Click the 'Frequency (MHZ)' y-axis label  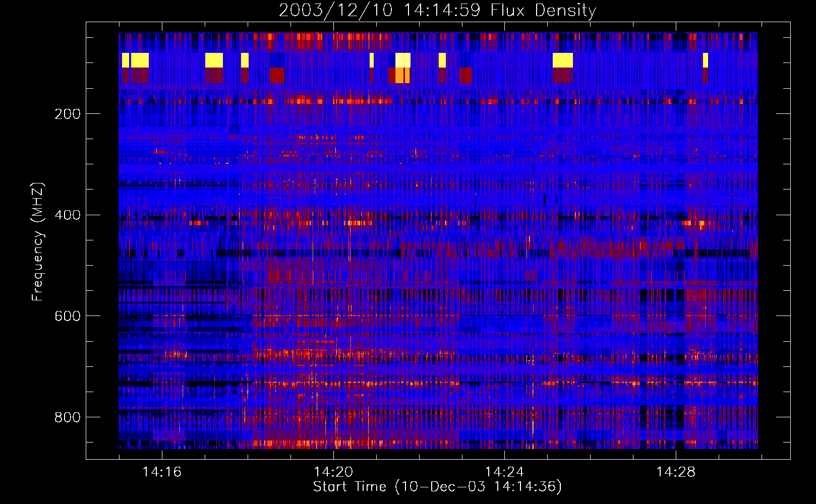tap(38, 241)
